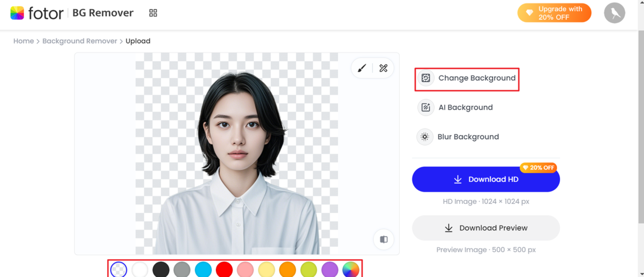Go to Home breadcrumb link
Image resolution: width=644 pixels, height=277 pixels.
tap(23, 41)
